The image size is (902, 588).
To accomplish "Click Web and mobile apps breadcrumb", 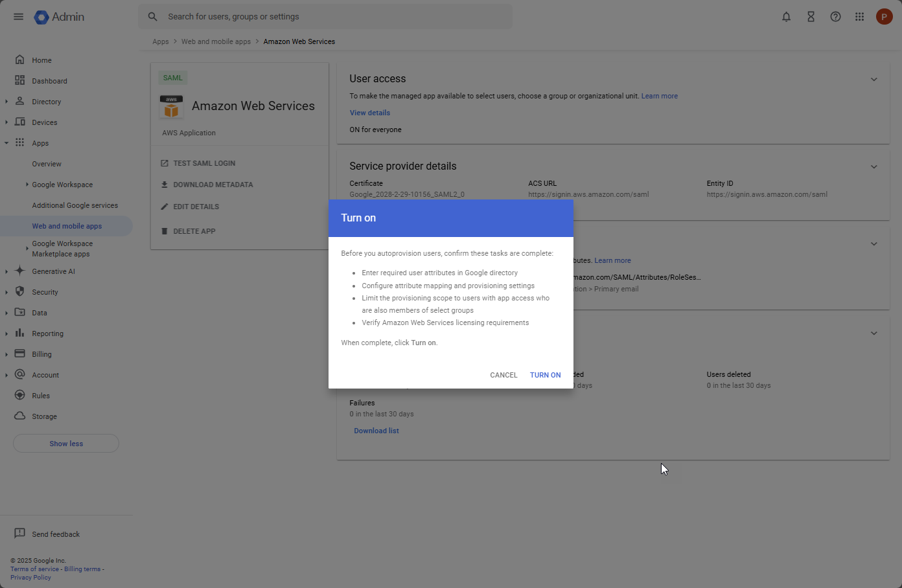I will (x=216, y=41).
